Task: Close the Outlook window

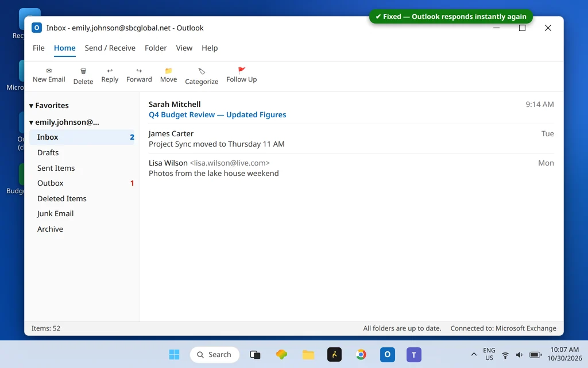Action: (x=548, y=28)
